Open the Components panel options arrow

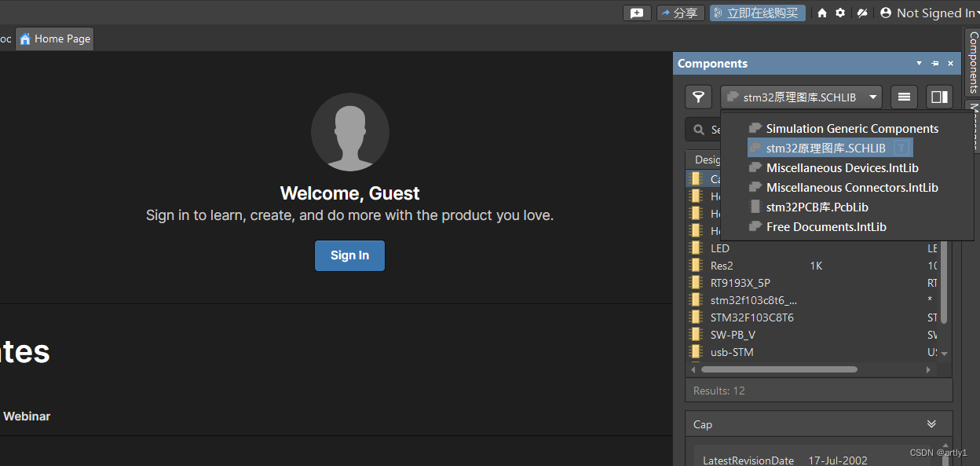pos(920,64)
